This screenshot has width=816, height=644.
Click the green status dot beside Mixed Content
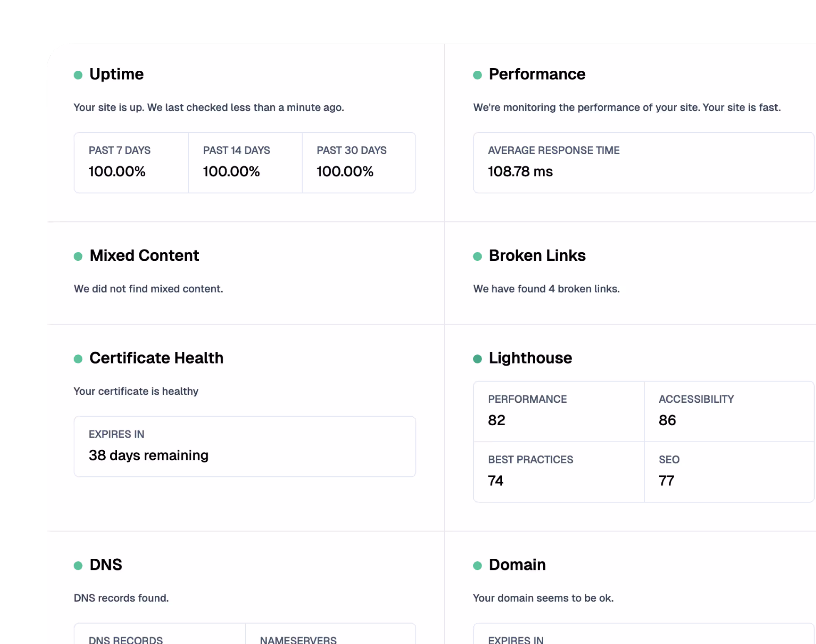point(78,256)
